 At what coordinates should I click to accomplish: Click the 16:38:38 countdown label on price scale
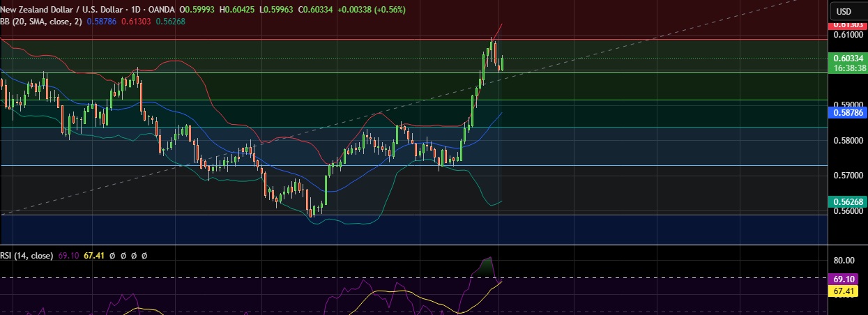[846, 68]
